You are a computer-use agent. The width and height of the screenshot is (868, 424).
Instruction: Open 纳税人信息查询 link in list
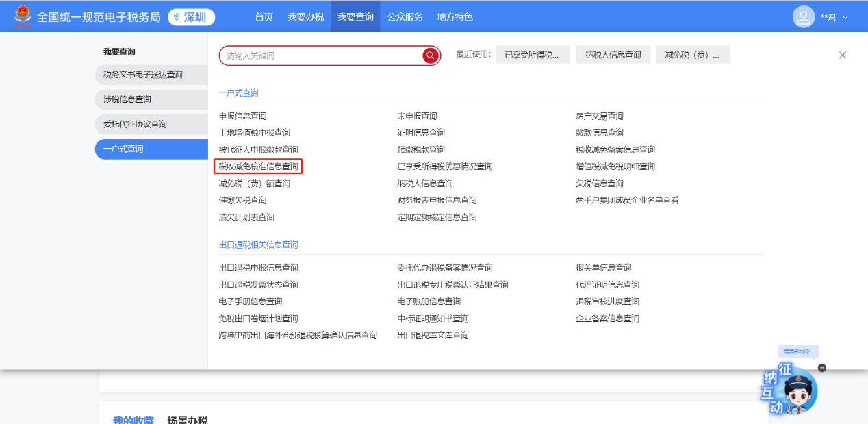[425, 184]
